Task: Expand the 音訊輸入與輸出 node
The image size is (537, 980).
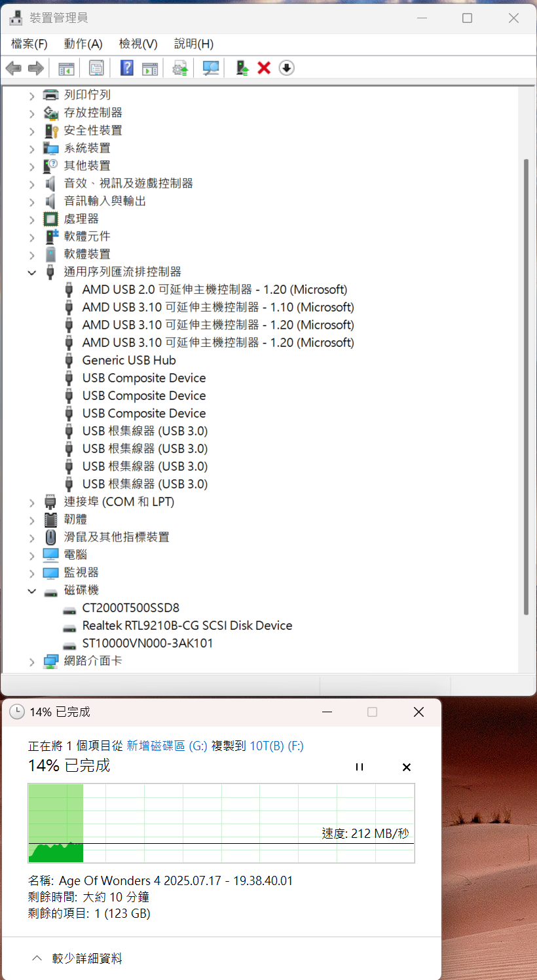Action: [31, 202]
